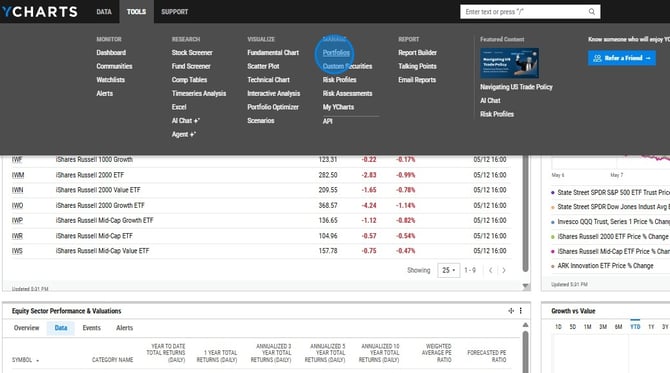The width and height of the screenshot is (670, 373).
Task: Open Email Reports
Action: pyautogui.click(x=417, y=80)
